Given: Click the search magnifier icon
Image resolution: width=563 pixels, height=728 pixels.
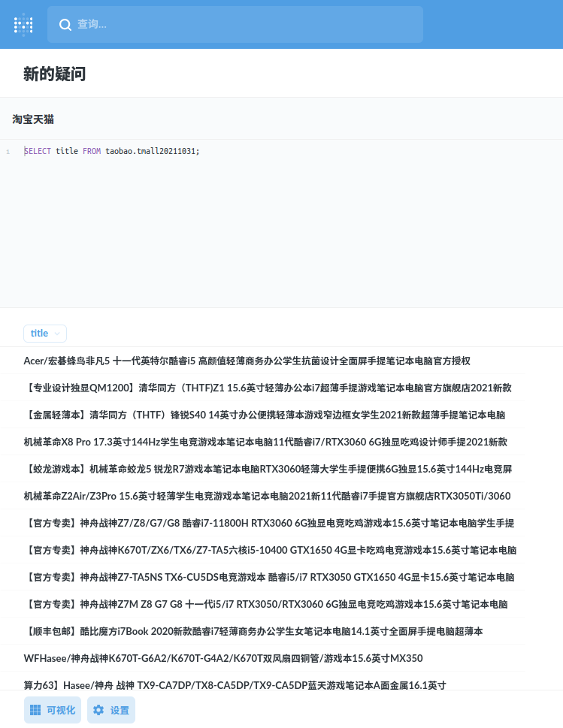Looking at the screenshot, I should (x=65, y=25).
